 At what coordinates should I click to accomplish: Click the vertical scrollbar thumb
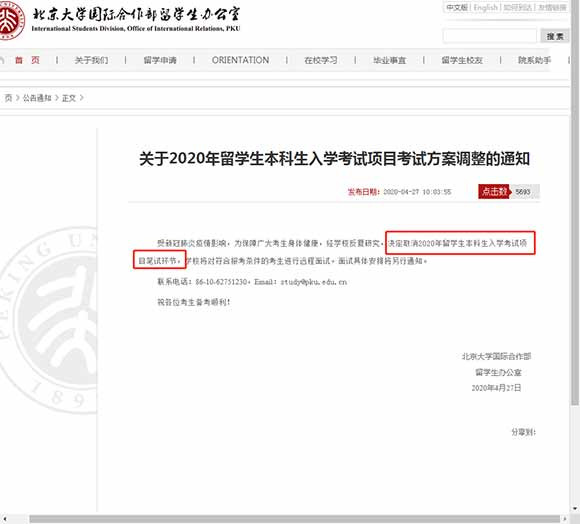coord(574,203)
